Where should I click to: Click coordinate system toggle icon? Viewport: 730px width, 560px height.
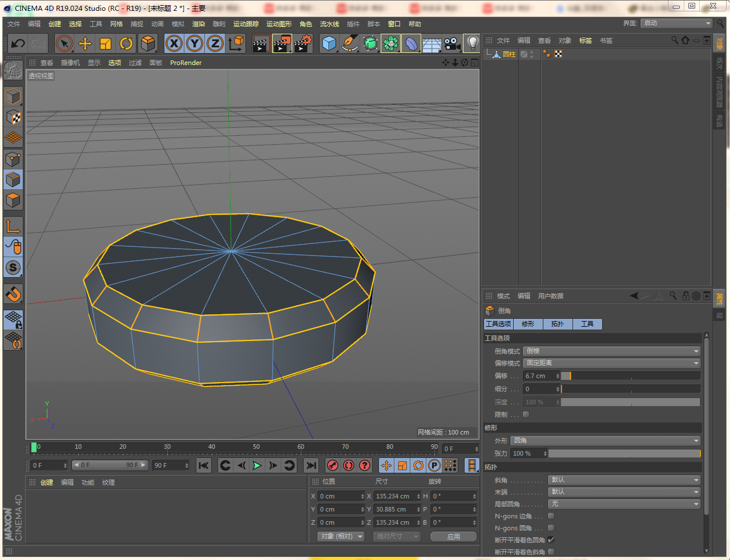coord(236,43)
